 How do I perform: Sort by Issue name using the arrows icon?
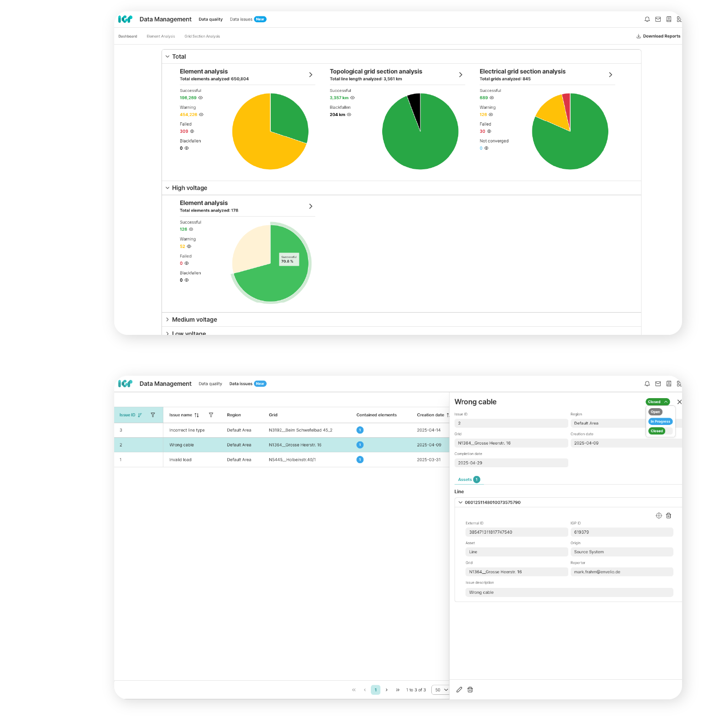197,415
